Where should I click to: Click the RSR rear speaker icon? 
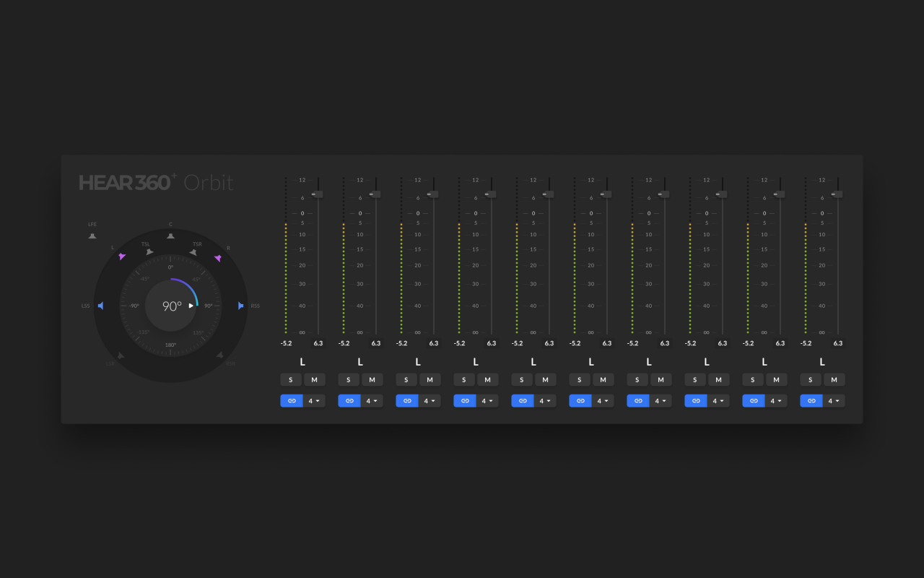click(x=220, y=355)
